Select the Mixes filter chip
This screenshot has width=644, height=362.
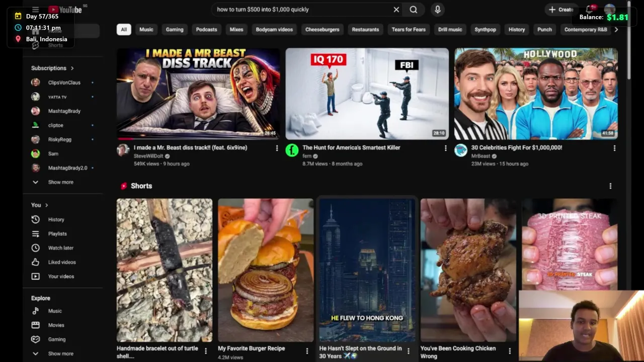[236, 30]
